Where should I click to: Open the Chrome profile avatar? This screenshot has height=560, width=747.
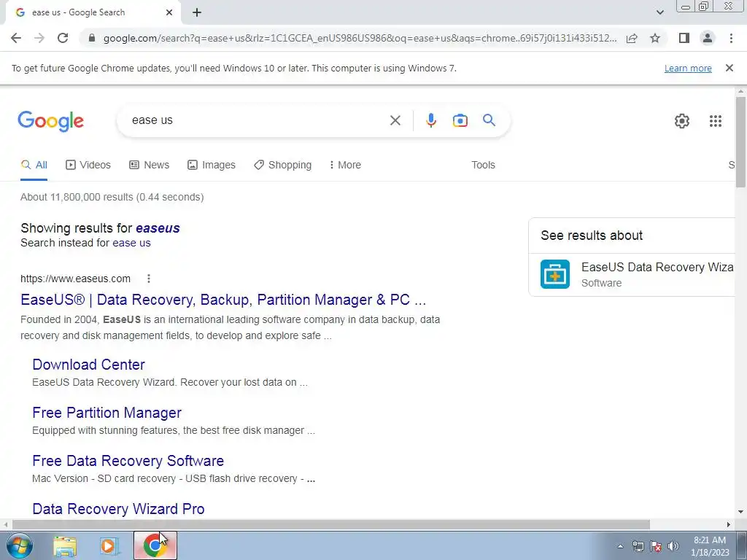[x=708, y=38]
